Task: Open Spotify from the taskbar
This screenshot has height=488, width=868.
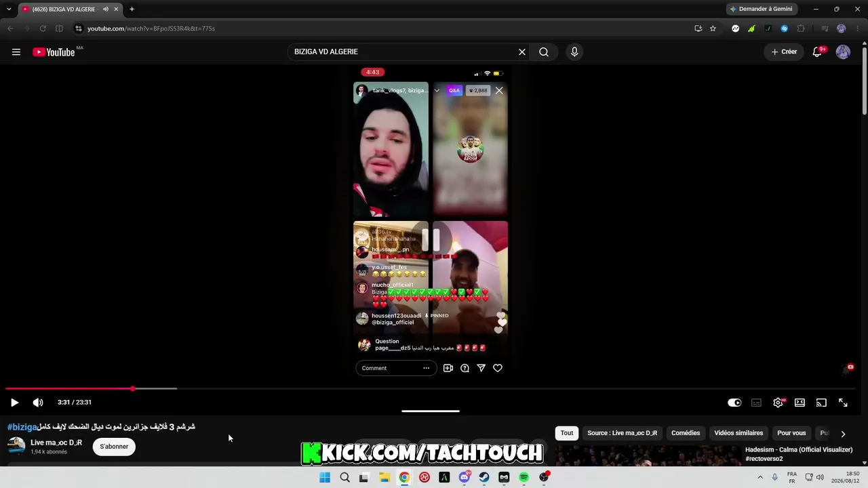Action: 524,477
